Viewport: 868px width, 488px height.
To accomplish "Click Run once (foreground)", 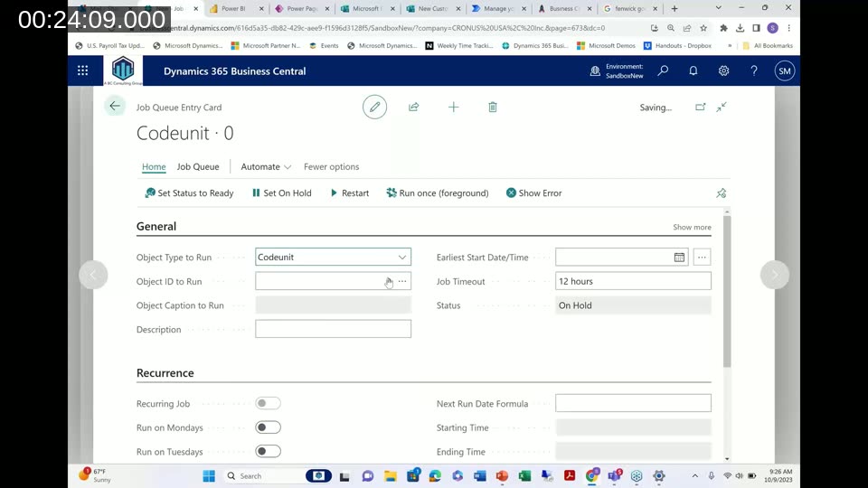I will tap(438, 193).
